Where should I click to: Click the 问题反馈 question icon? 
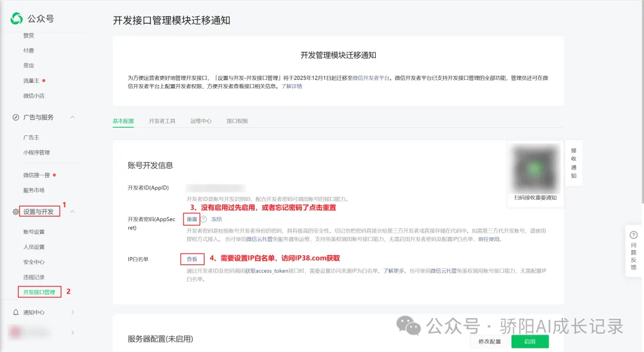pos(634,235)
